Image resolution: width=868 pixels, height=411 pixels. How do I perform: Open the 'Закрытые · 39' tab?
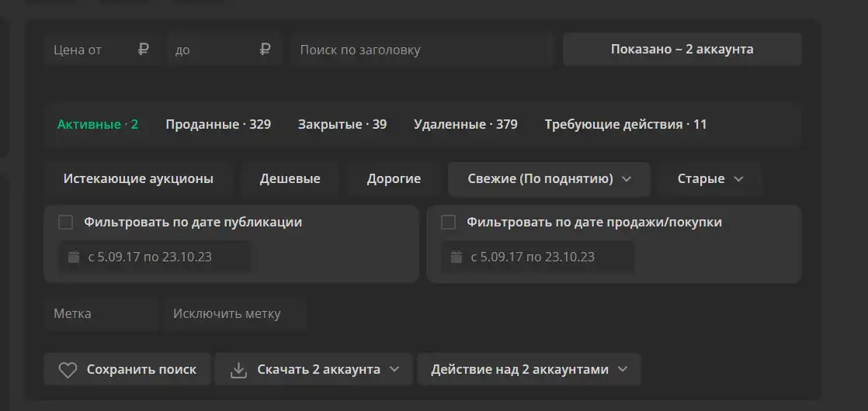342,124
